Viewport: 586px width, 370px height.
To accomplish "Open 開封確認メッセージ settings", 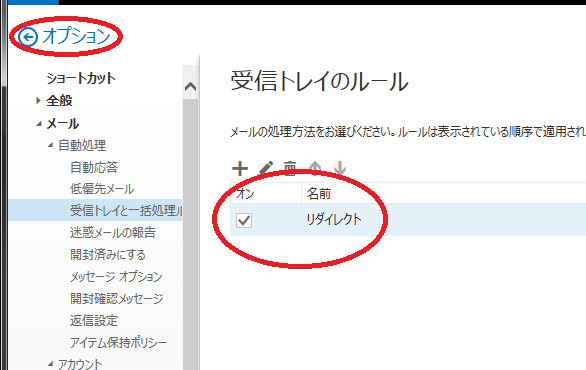I will click(117, 299).
